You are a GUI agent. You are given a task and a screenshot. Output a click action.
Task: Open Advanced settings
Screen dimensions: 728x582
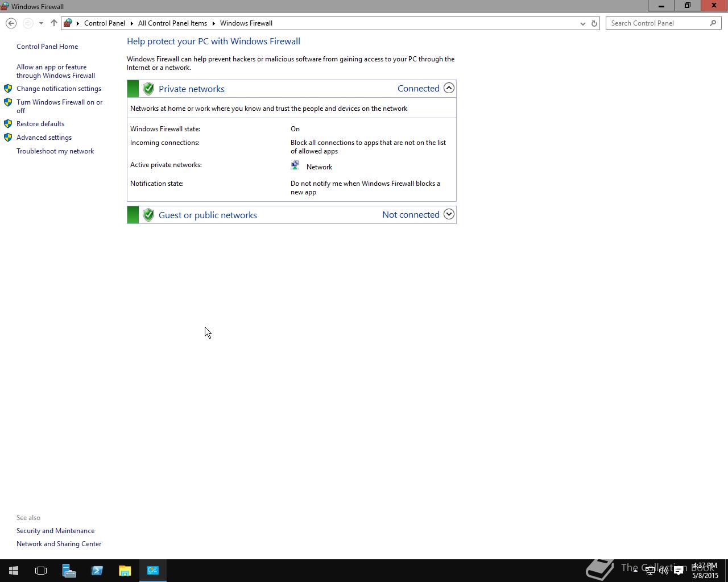44,138
